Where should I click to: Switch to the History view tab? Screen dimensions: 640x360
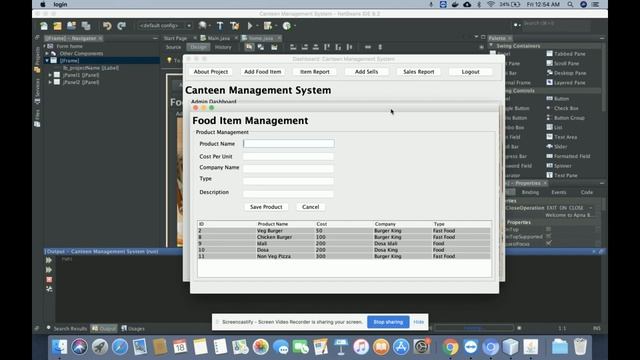(x=223, y=47)
